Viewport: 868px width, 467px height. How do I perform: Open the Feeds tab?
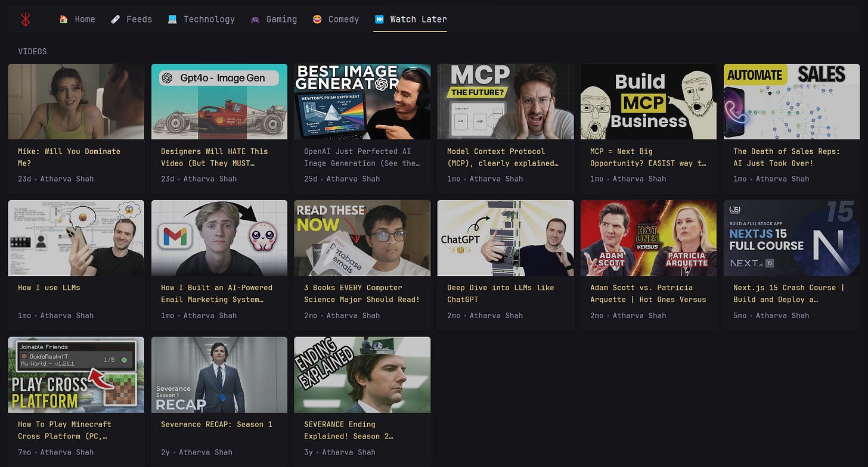click(x=131, y=19)
